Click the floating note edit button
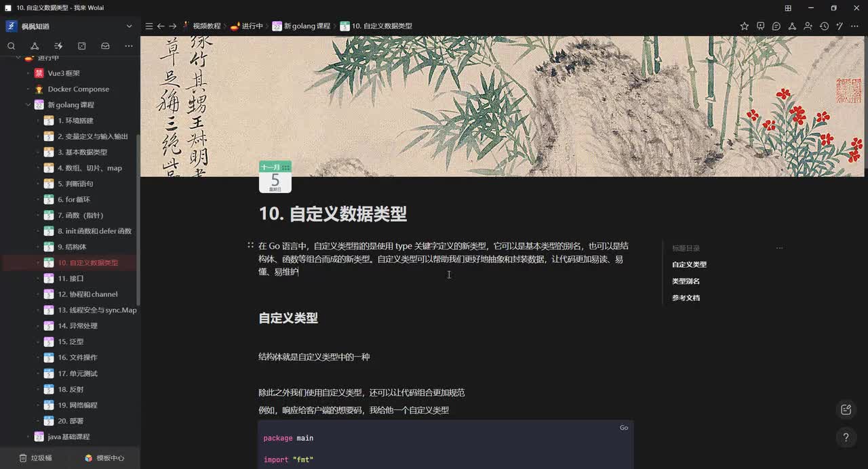This screenshot has width=868, height=469. click(846, 409)
